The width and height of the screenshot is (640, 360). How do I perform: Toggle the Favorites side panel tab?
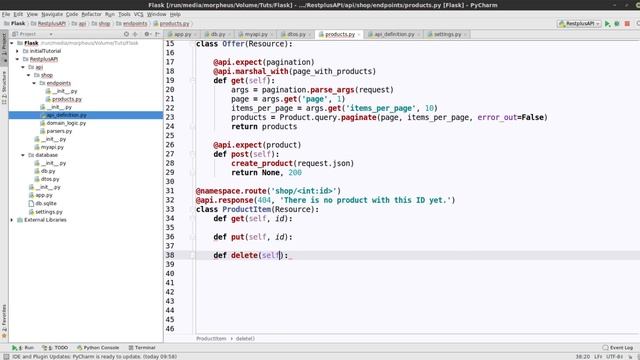tap(4, 322)
